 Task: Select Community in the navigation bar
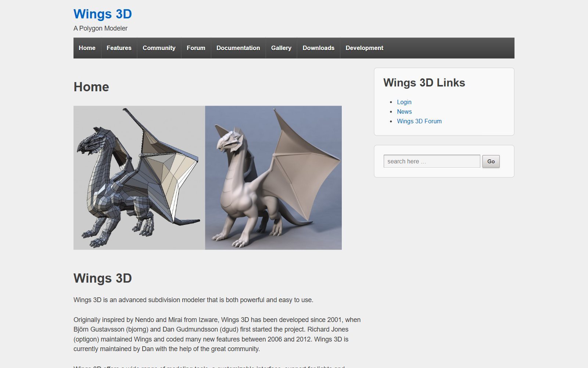pos(159,48)
